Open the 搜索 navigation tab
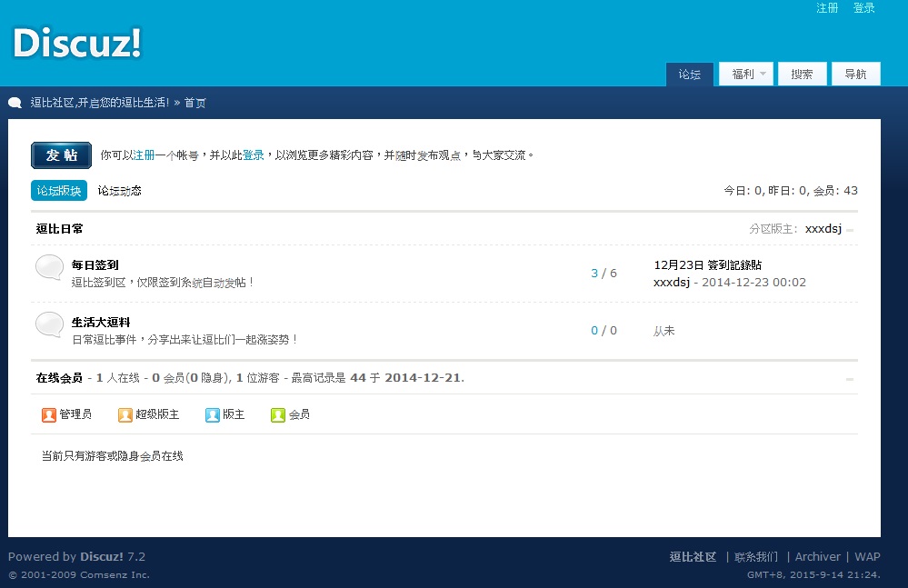 coord(802,75)
